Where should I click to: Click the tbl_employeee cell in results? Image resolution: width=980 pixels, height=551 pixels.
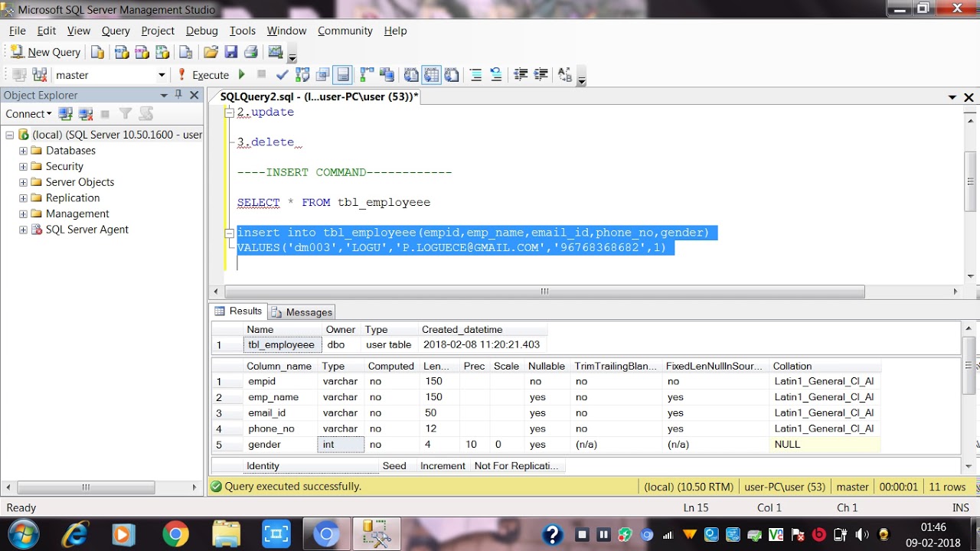coord(281,345)
